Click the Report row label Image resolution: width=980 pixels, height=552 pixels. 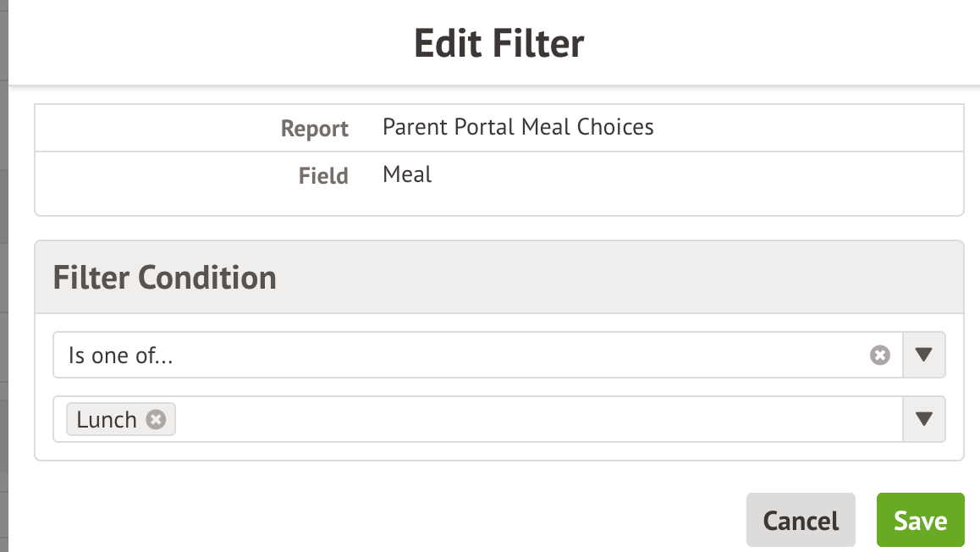point(315,129)
